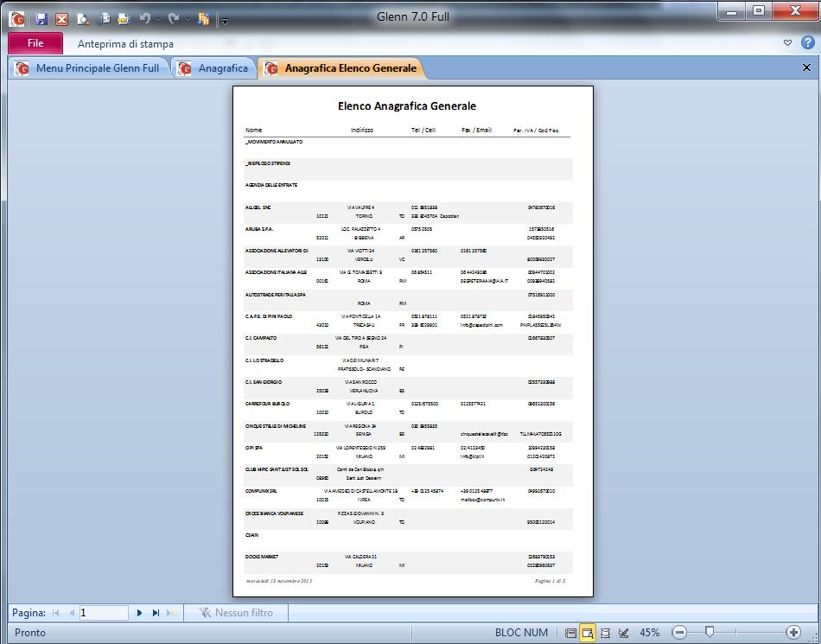
Task: Click the Nome column header
Action: point(253,130)
